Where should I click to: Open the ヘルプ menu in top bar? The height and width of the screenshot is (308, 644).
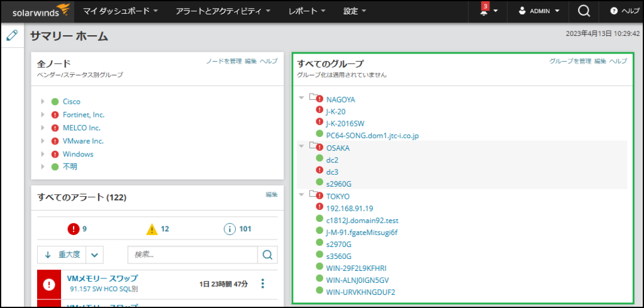coord(625,11)
